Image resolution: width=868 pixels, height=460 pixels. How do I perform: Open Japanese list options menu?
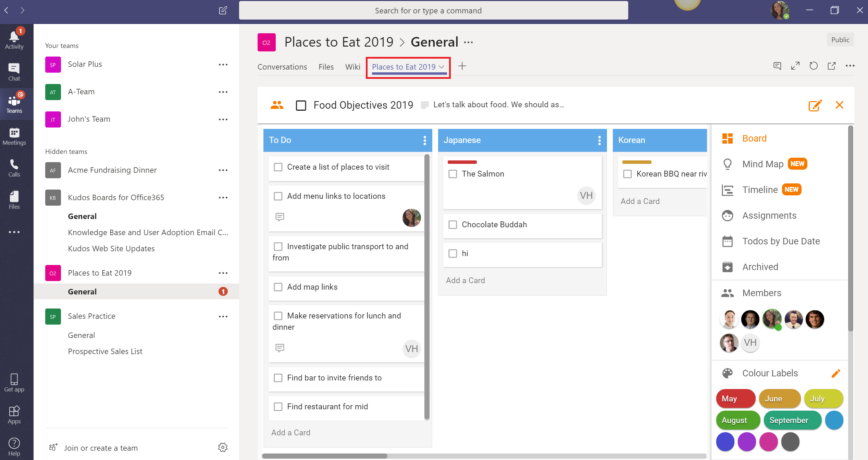pos(599,140)
